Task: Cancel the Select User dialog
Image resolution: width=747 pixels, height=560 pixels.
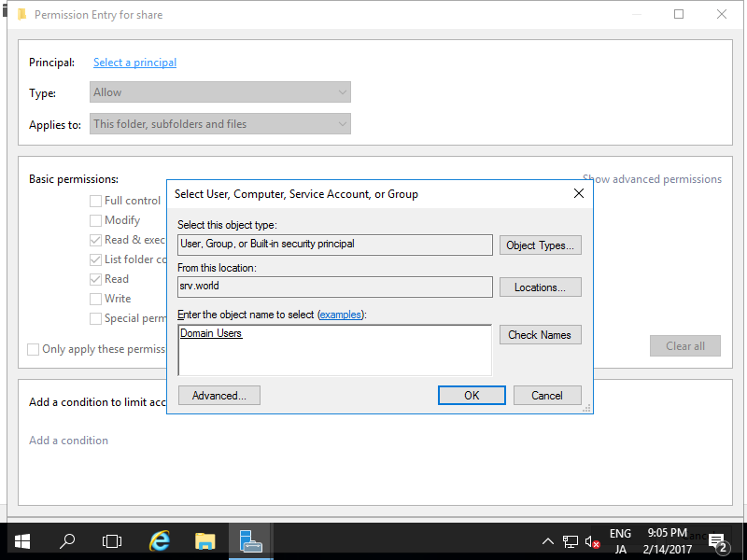Action: point(547,395)
